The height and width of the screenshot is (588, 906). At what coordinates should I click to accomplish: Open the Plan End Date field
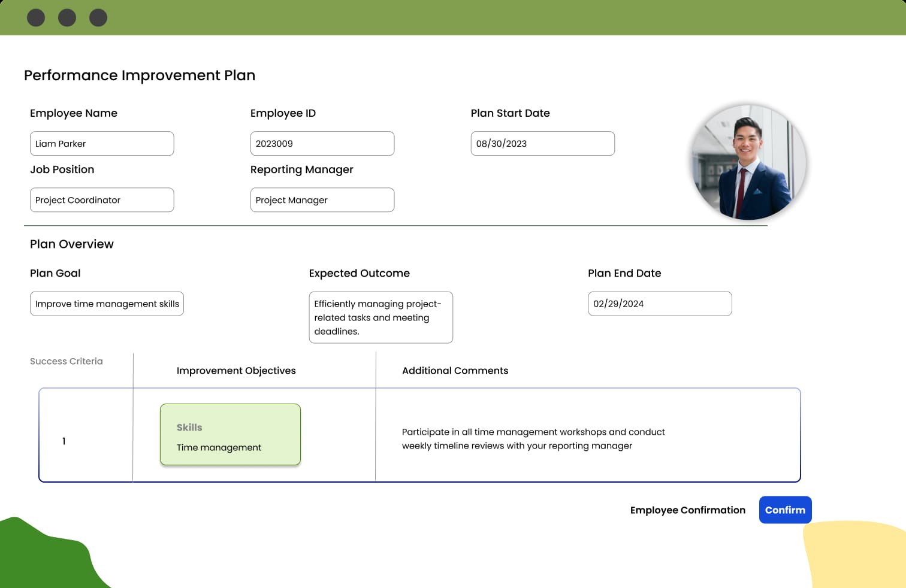pyautogui.click(x=659, y=304)
